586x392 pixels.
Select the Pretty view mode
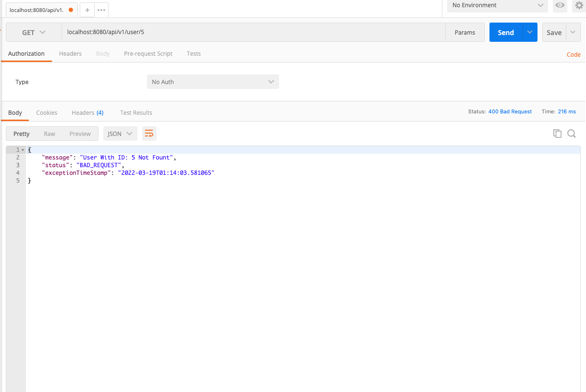click(x=21, y=134)
